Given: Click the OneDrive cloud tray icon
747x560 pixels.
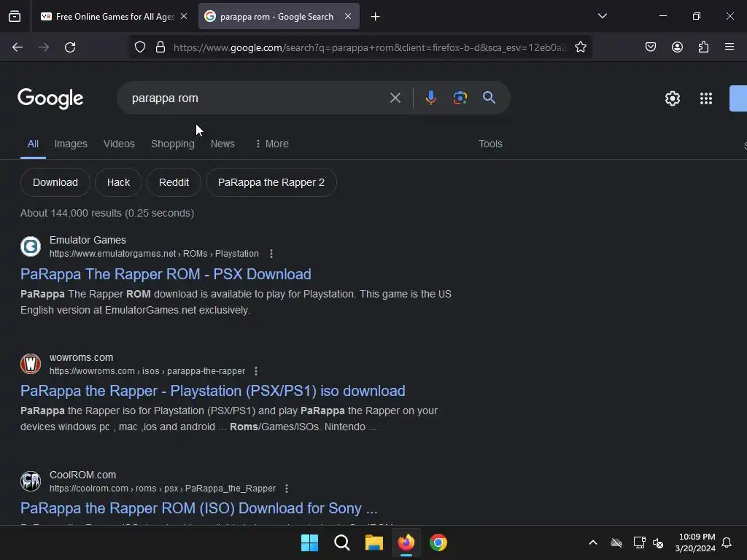Looking at the screenshot, I should [616, 542].
